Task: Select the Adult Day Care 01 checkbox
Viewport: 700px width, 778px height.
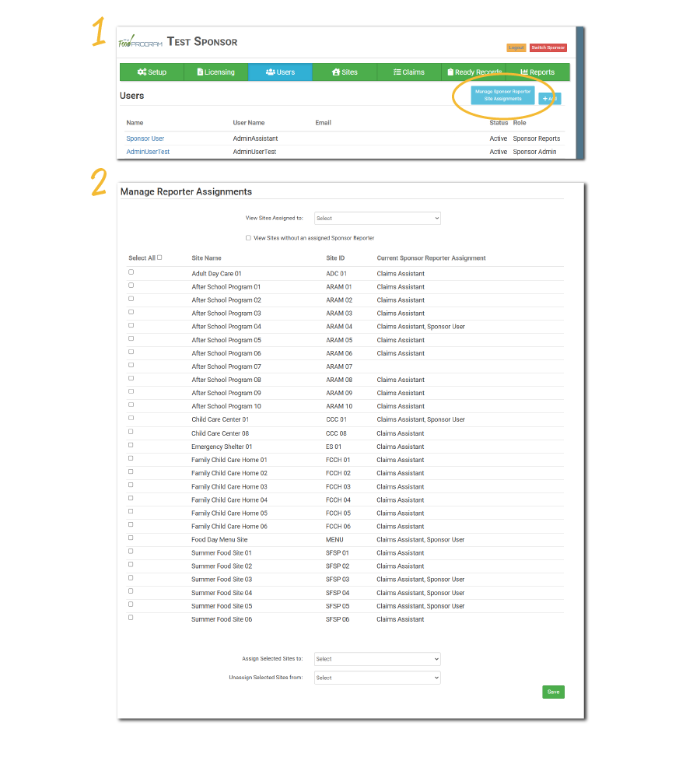Action: tap(131, 272)
